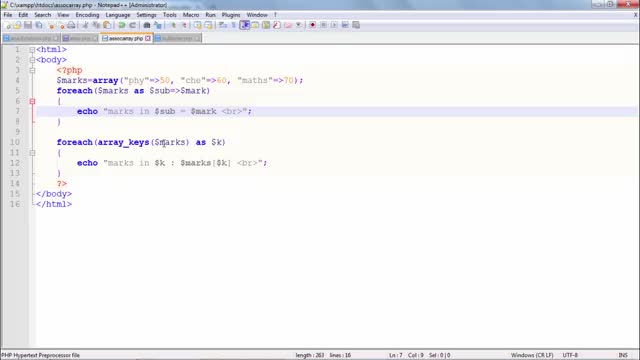This screenshot has width=640, height=360.
Task: Toggle Show All Characters button
Action: [x=233, y=25]
